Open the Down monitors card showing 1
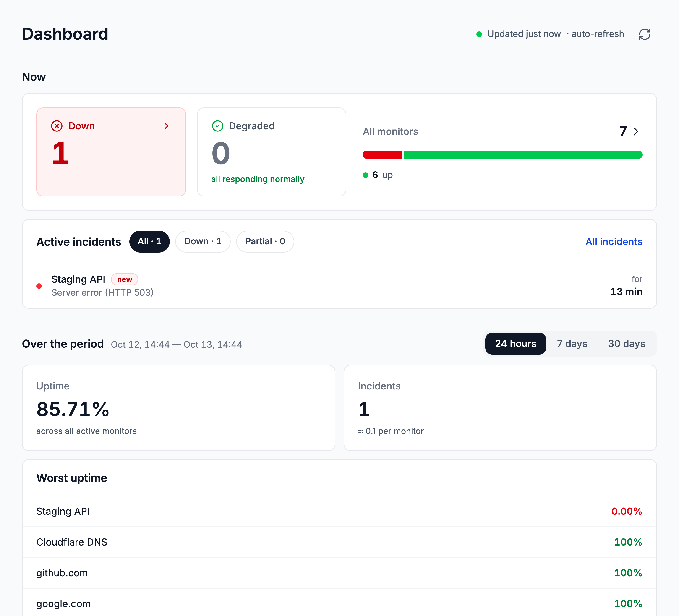Screen dimensions: 679x616 point(111,152)
